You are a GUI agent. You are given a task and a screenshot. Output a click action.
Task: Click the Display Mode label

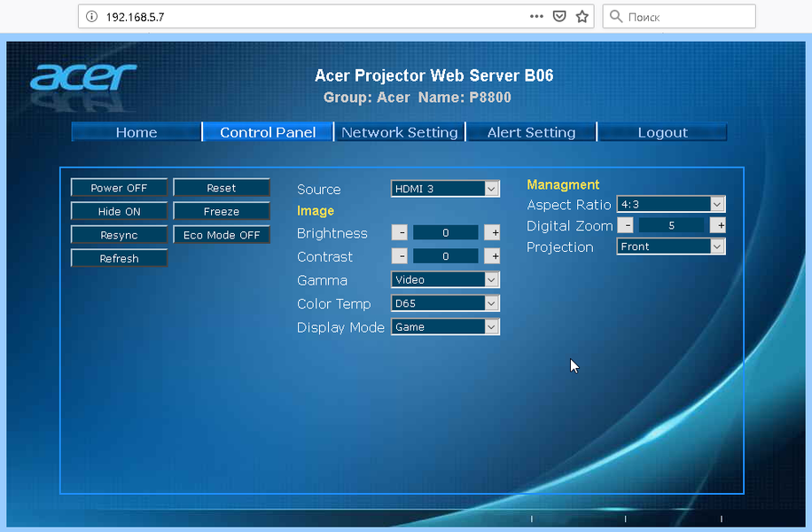340,327
